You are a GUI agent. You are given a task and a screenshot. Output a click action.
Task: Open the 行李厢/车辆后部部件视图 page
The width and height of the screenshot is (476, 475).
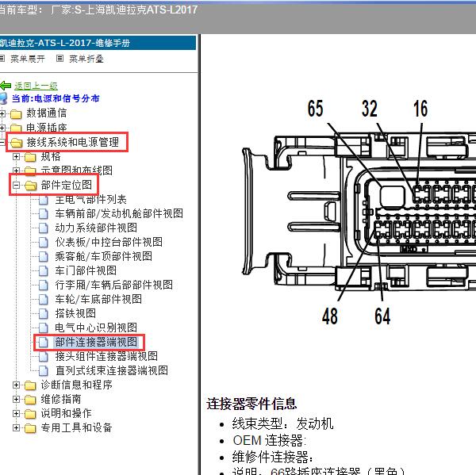(x=113, y=285)
